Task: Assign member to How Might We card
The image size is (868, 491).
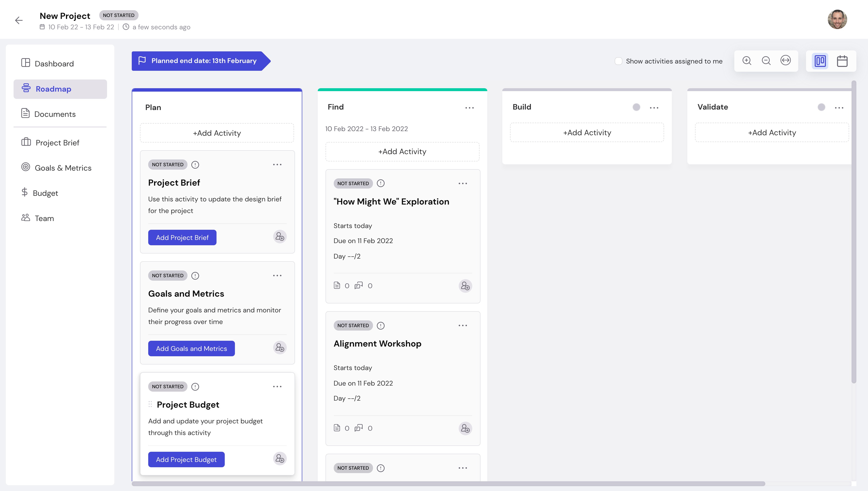Action: point(465,286)
